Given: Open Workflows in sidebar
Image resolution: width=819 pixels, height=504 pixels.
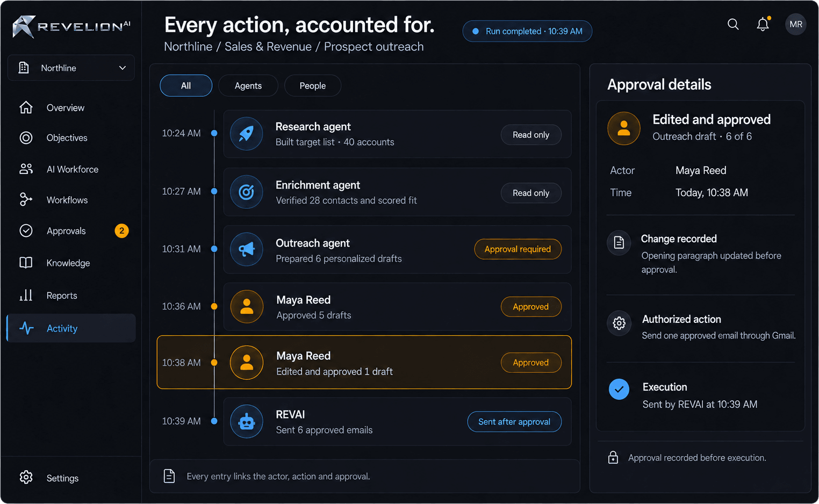Looking at the screenshot, I should click(x=71, y=200).
